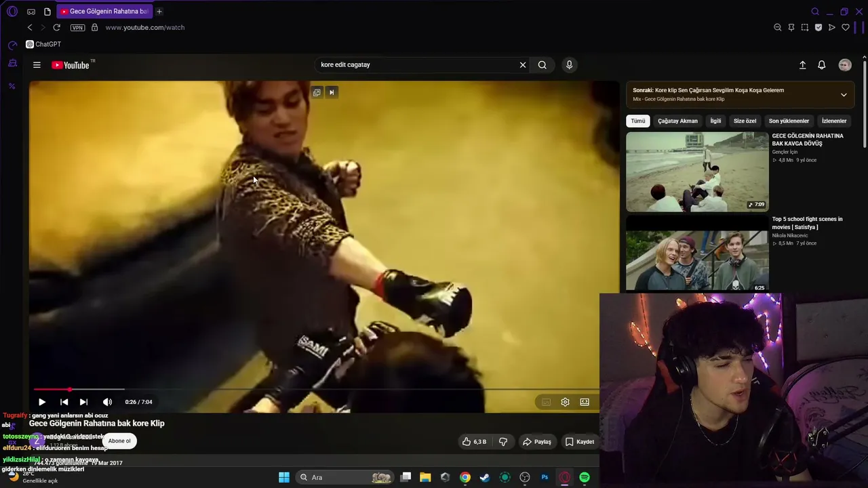Open the ChatGPT bookmark

[x=43, y=44]
